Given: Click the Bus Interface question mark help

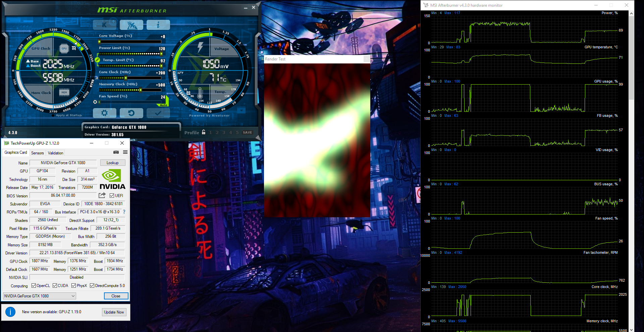Looking at the screenshot, I should click(x=124, y=212).
